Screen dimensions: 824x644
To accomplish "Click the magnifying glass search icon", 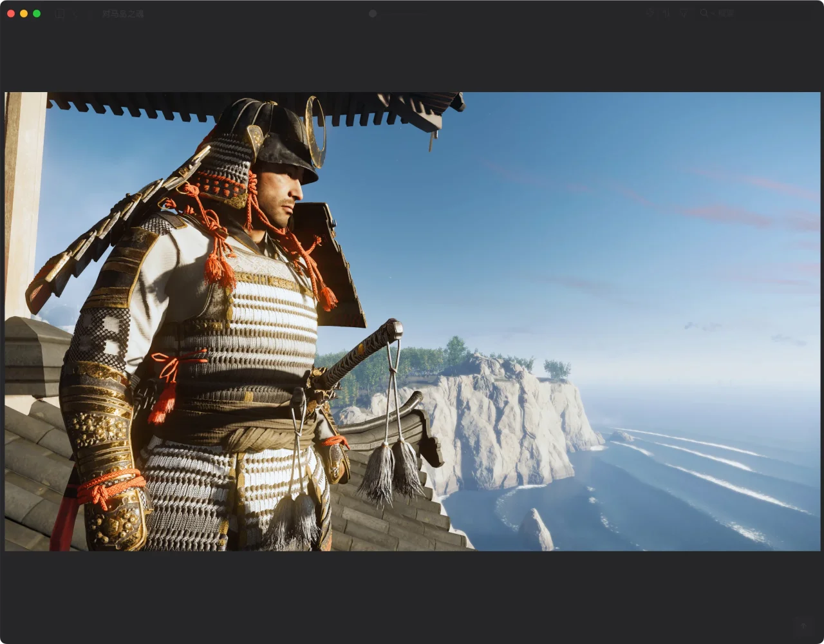I will 704,13.
